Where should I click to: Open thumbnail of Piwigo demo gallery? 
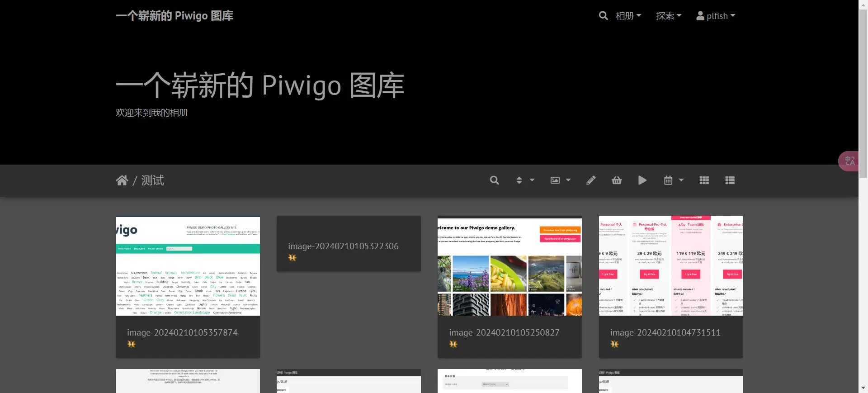coord(509,266)
